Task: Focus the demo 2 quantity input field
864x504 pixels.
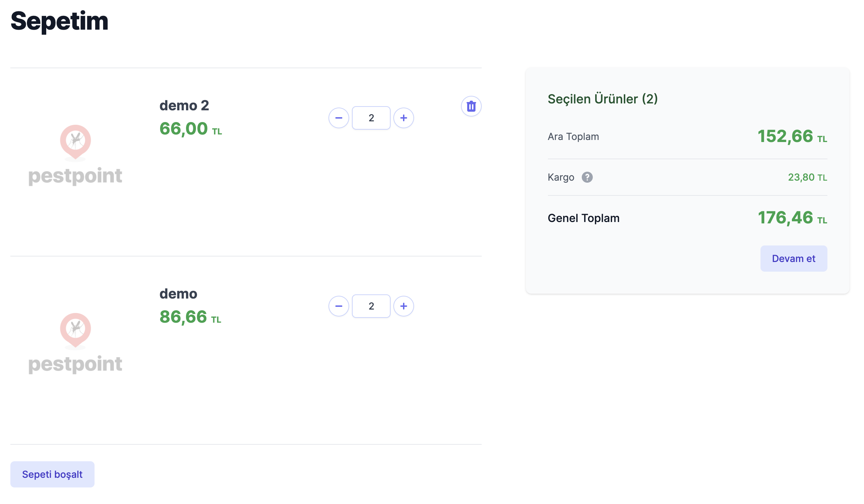Action: pos(371,118)
